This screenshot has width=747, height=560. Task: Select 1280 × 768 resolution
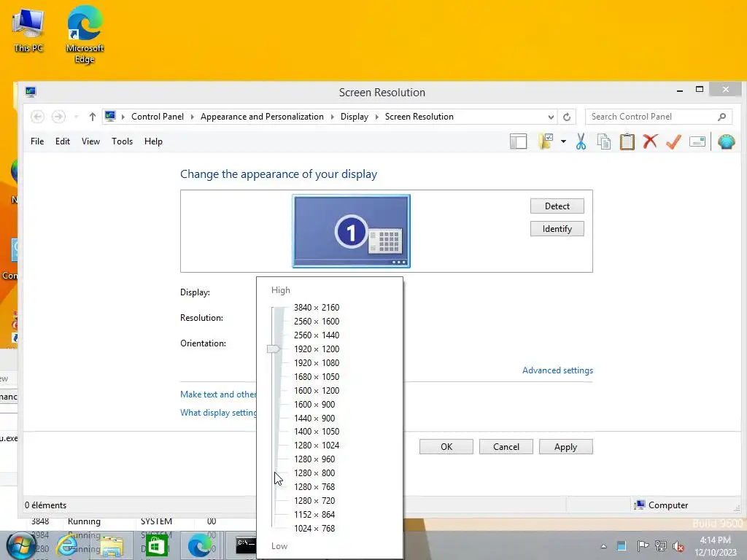point(314,486)
